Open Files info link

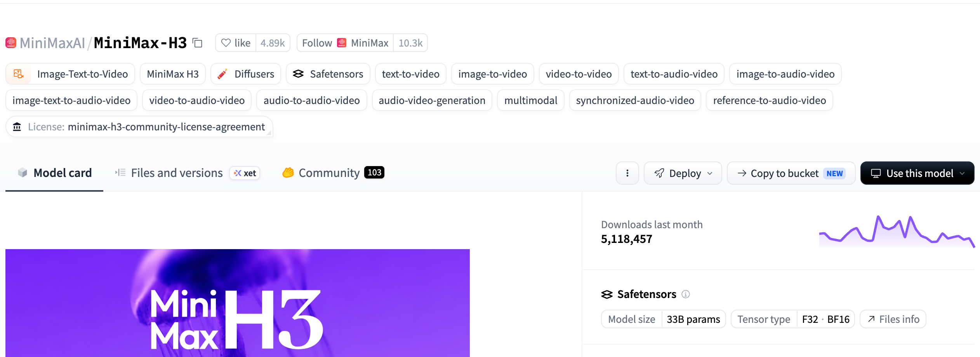(893, 319)
